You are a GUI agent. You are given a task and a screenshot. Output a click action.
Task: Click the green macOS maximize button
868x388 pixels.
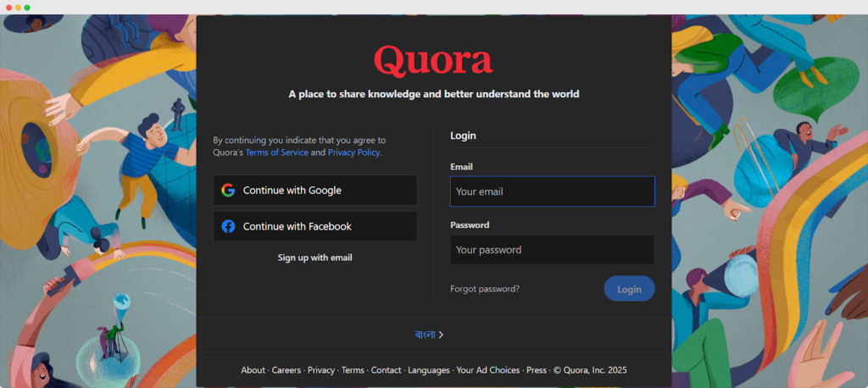pos(27,7)
